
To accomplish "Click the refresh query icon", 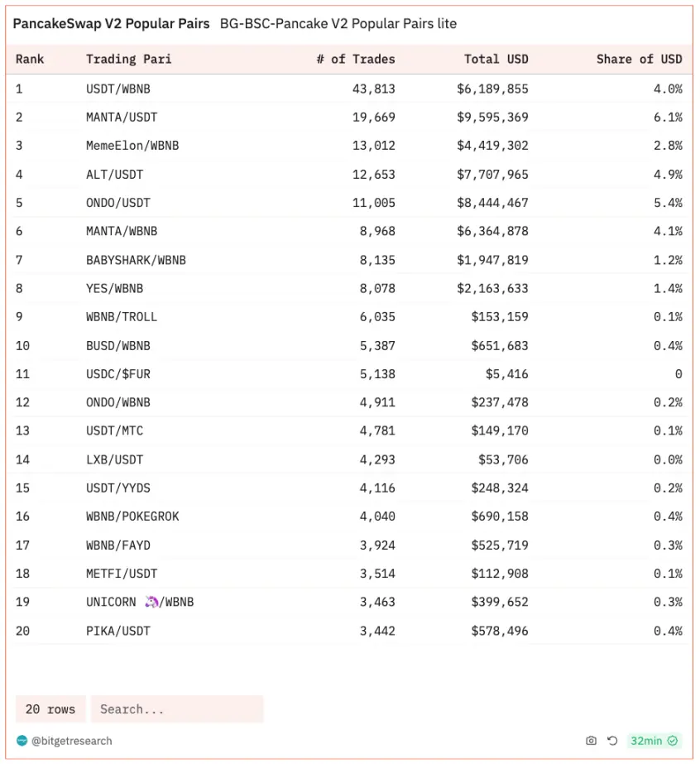I will pos(612,741).
